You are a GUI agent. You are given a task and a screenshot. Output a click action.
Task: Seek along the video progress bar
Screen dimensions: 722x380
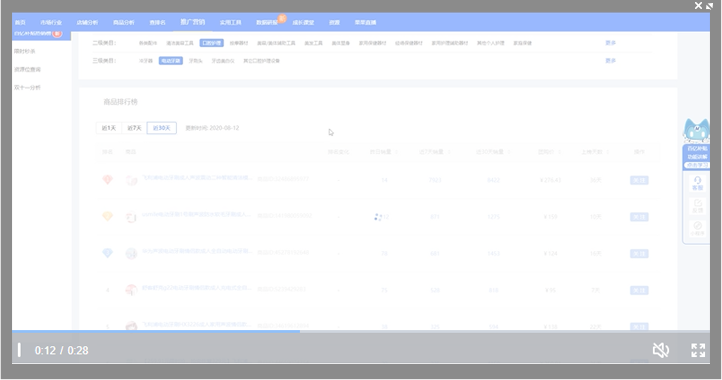point(361,331)
